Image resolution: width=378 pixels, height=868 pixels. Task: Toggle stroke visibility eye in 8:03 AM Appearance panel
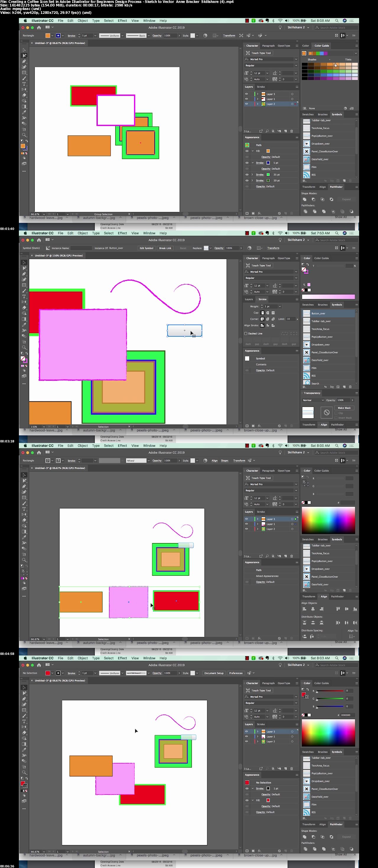point(247,789)
